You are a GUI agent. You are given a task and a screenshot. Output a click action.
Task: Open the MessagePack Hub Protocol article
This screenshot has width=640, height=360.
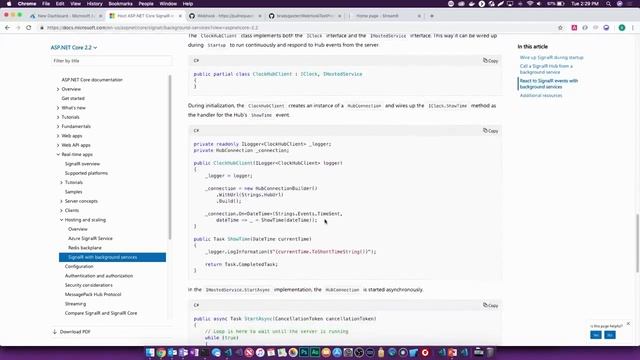pyautogui.click(x=93, y=294)
